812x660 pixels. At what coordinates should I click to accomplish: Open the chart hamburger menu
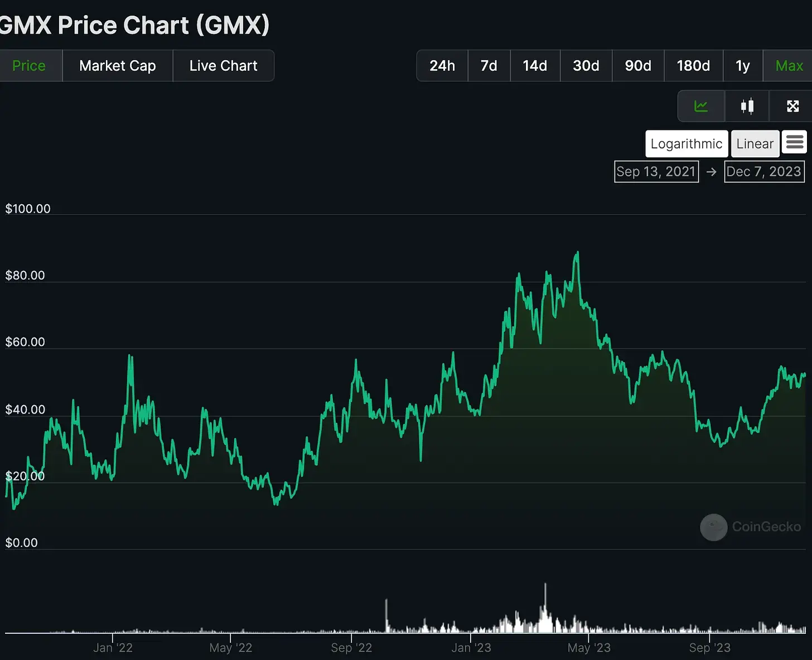tap(794, 143)
